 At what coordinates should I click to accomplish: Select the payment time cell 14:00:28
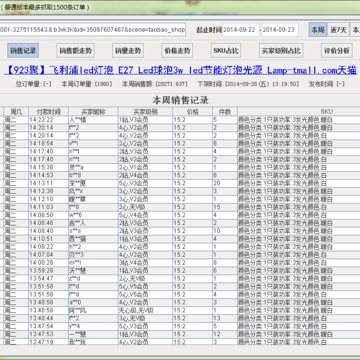pos(48,263)
